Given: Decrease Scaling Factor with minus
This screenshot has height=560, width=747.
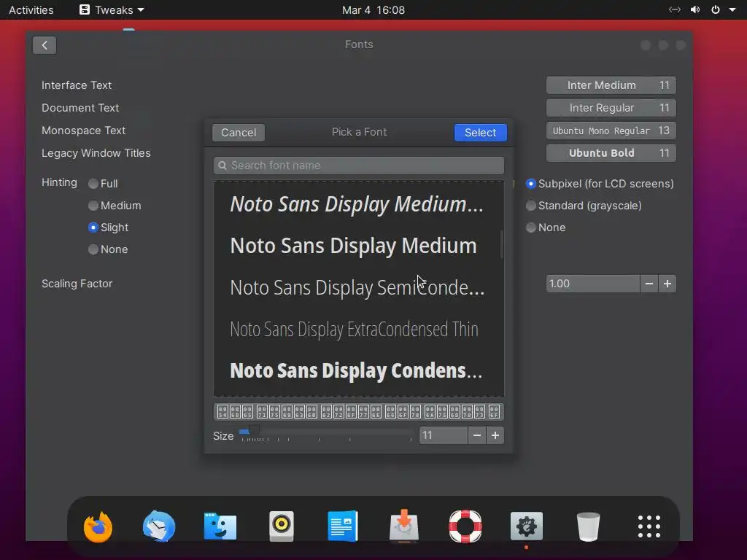Looking at the screenshot, I should tap(649, 284).
